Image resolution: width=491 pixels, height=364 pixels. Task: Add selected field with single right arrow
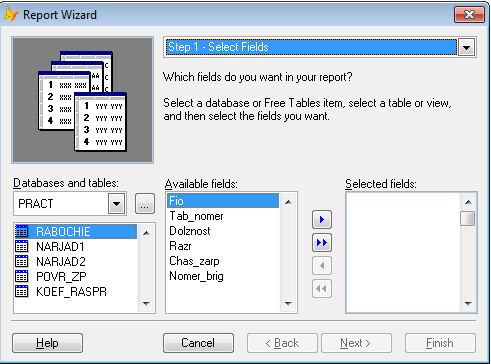(322, 219)
